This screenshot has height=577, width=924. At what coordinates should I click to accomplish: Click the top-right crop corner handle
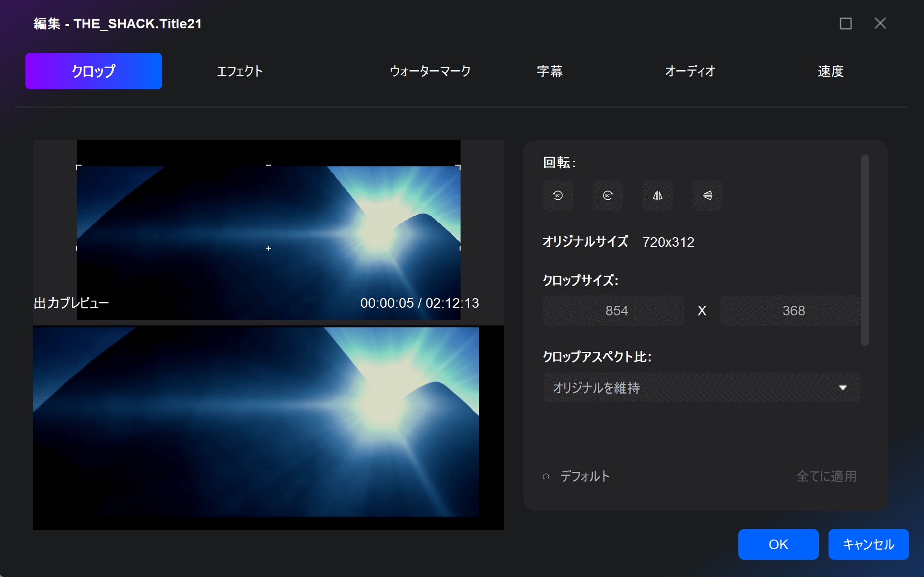pyautogui.click(x=458, y=167)
